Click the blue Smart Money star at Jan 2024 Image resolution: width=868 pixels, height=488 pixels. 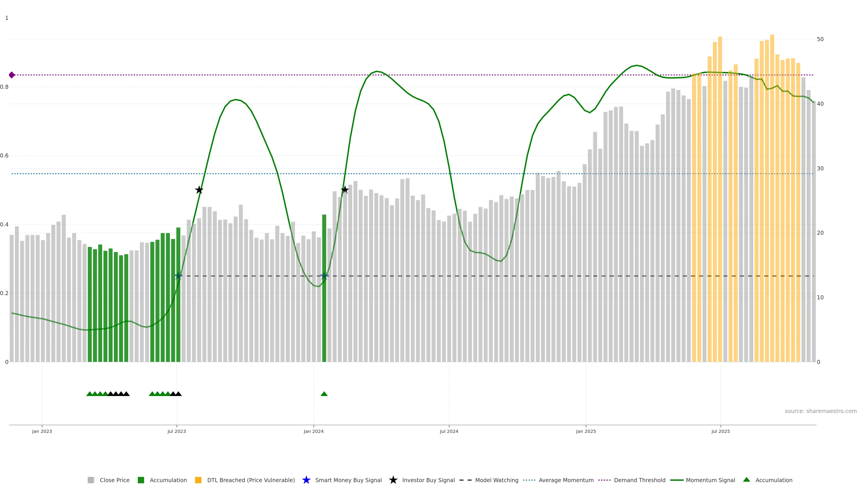(324, 276)
